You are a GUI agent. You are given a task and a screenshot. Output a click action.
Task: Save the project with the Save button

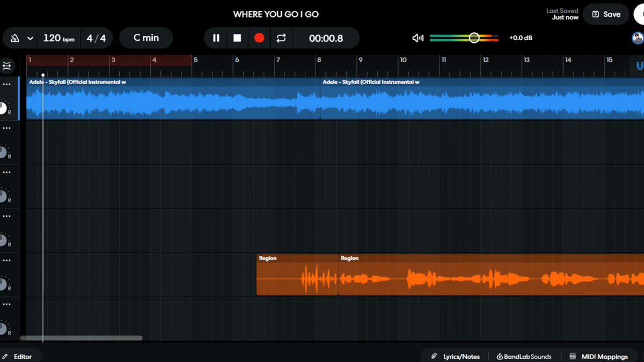[x=606, y=14]
